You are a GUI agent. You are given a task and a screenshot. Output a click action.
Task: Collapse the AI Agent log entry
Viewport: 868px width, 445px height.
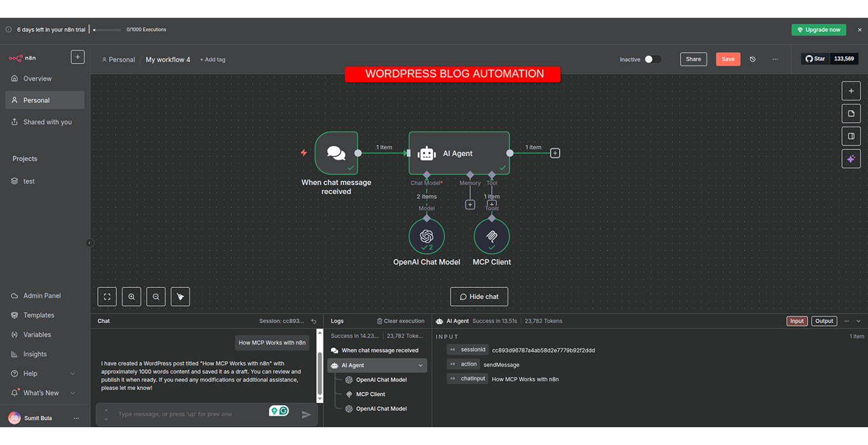pos(420,365)
